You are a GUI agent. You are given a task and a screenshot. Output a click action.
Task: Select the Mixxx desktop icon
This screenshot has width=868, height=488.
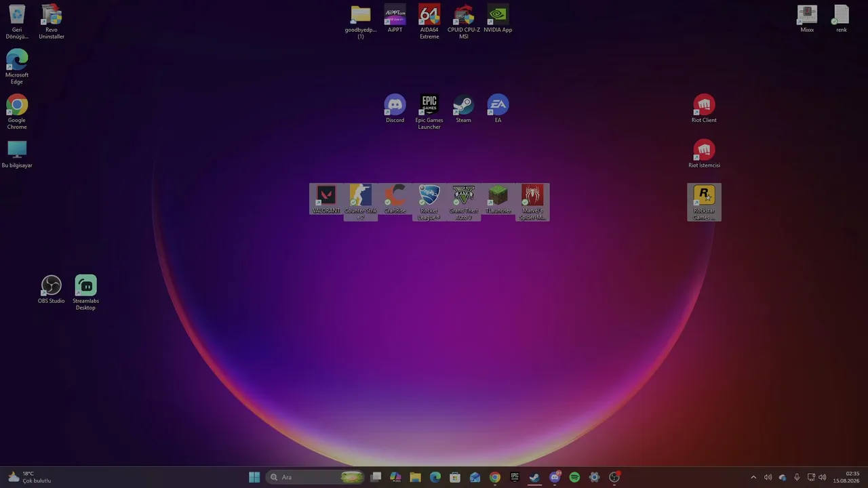click(x=807, y=19)
